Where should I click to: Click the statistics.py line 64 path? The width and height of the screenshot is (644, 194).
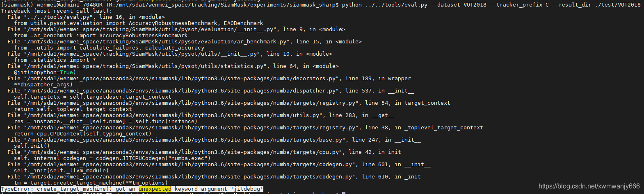click(x=173, y=66)
